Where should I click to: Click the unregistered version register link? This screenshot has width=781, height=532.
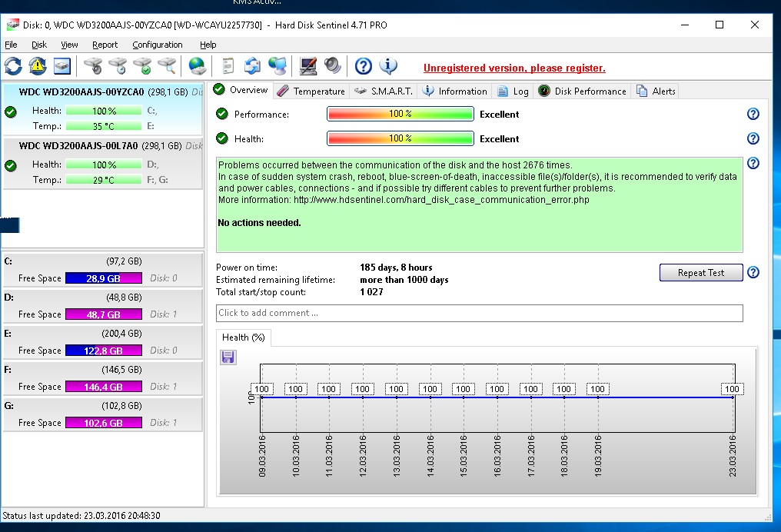coord(514,68)
